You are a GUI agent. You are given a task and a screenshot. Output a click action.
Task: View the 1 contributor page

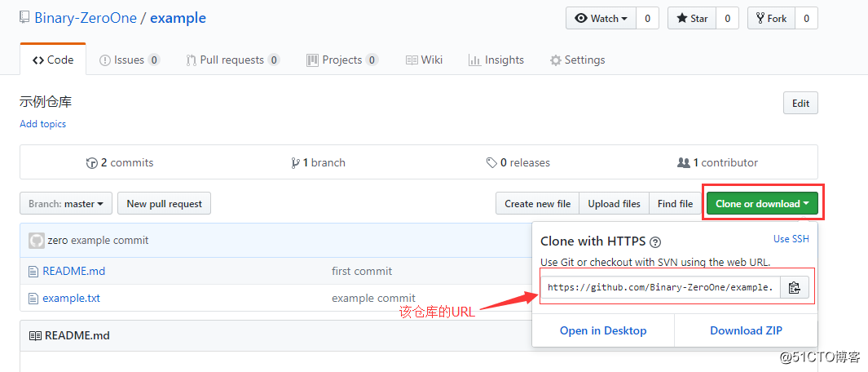click(717, 163)
